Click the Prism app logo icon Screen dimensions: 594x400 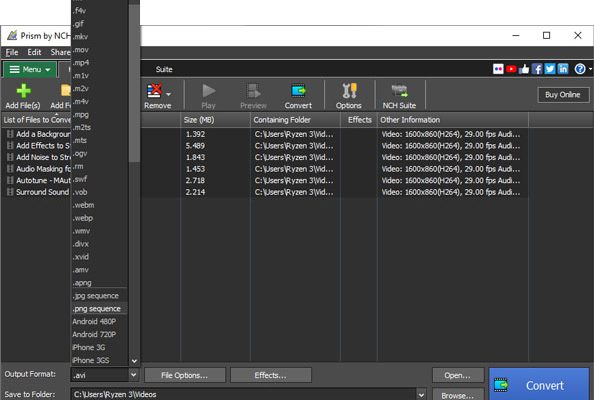click(x=12, y=36)
